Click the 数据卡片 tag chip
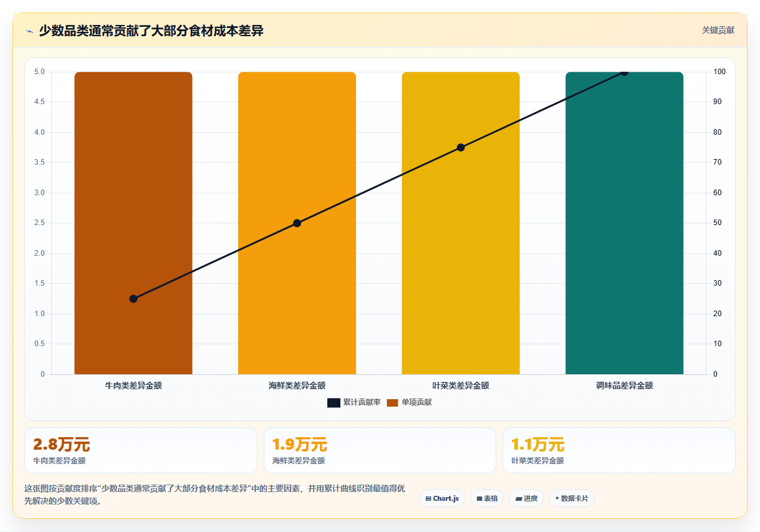 tap(572, 498)
